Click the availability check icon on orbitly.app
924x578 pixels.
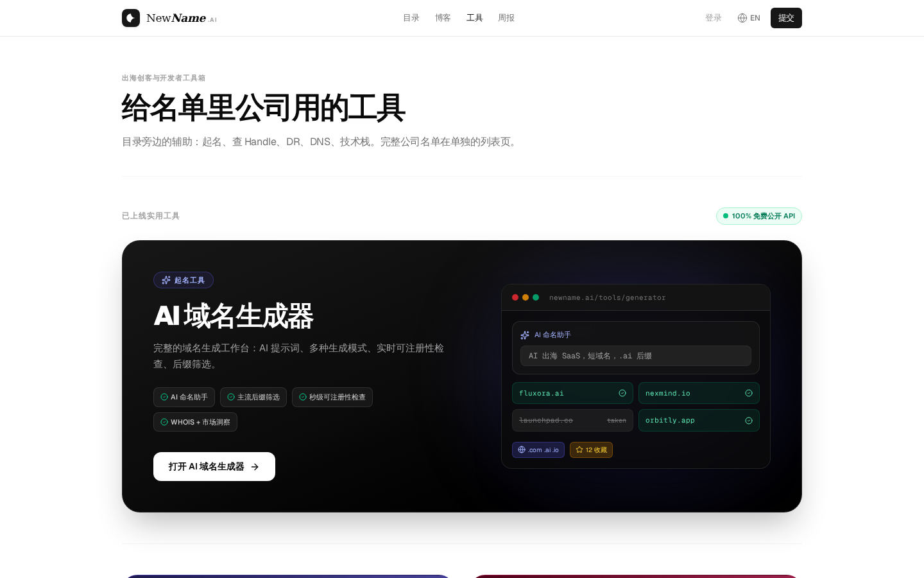click(749, 421)
